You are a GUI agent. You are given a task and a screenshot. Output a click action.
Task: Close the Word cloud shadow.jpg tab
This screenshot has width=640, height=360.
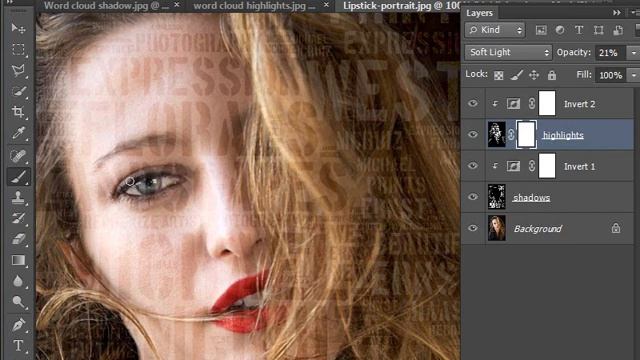(x=177, y=4)
